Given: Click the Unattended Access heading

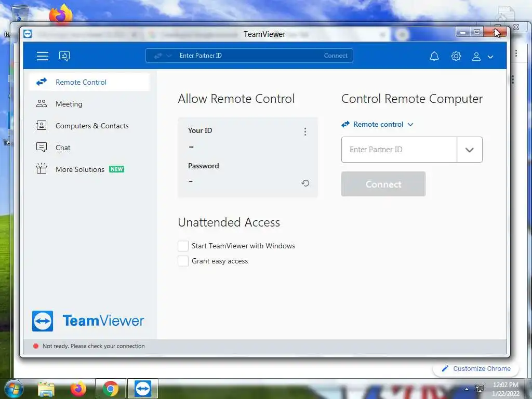Looking at the screenshot, I should [x=229, y=222].
